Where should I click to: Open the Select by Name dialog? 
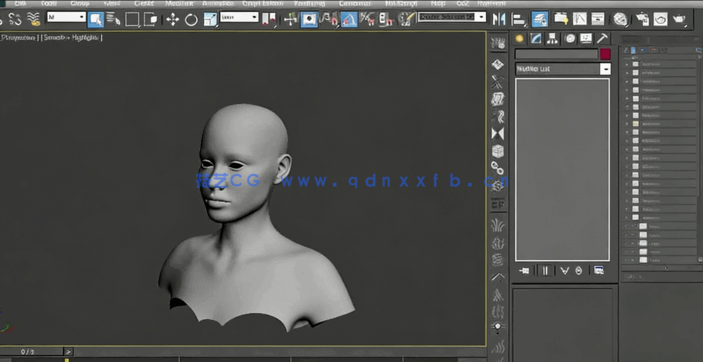113,19
